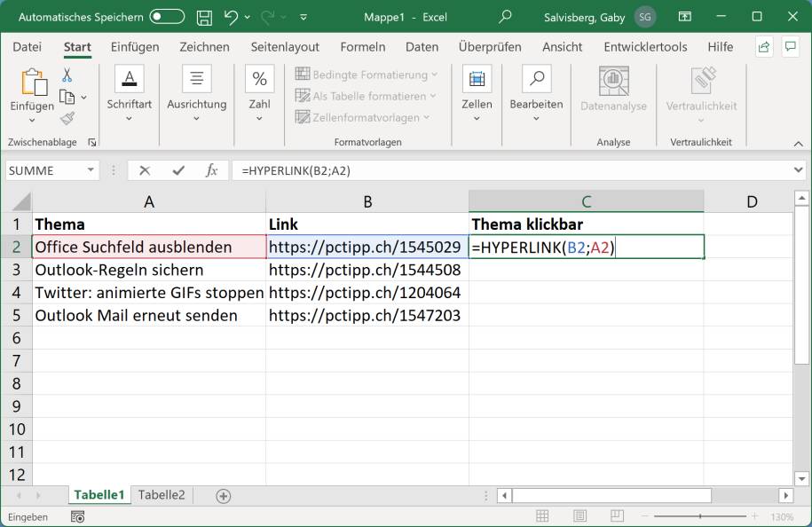
Task: Toggle Automatisches Speichern switch
Action: click(x=167, y=17)
